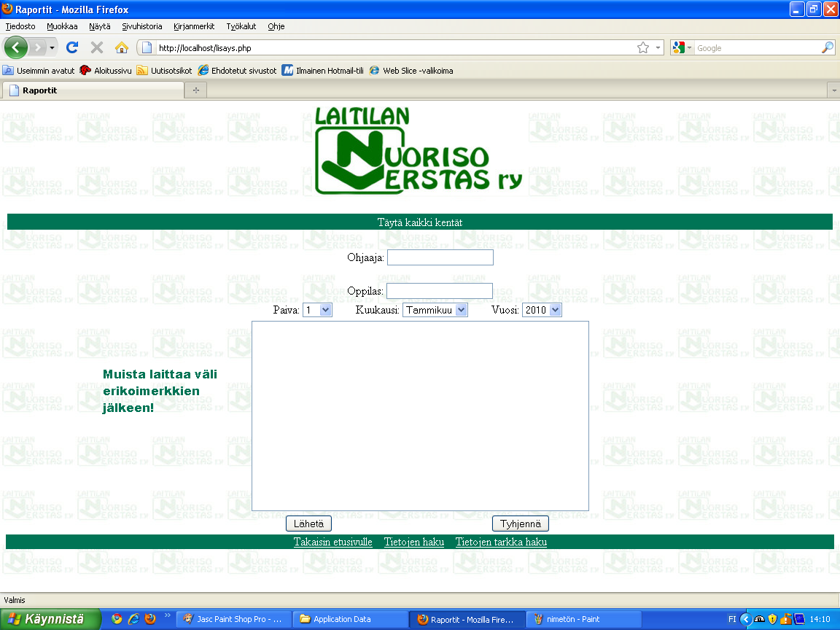Open the Useimmin avatut bookmark
The width and height of the screenshot is (840, 630).
click(x=39, y=71)
